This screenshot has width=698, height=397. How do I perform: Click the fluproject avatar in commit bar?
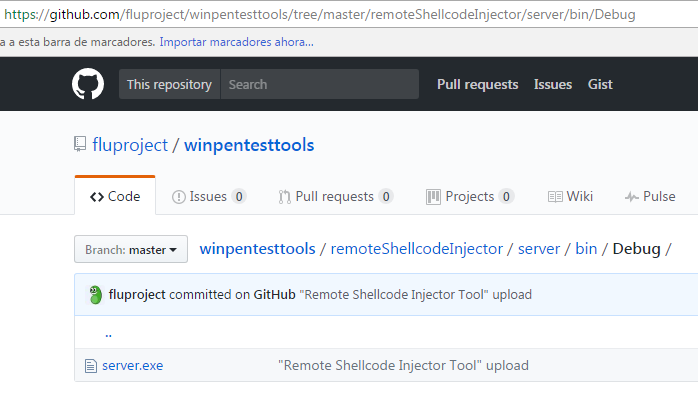[x=95, y=295]
